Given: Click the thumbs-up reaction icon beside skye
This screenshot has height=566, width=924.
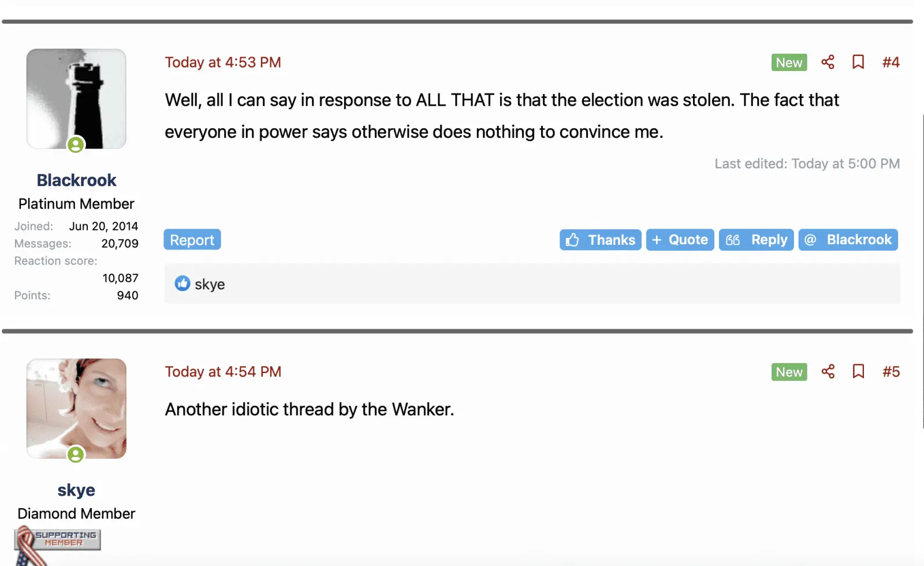Looking at the screenshot, I should click(x=182, y=284).
